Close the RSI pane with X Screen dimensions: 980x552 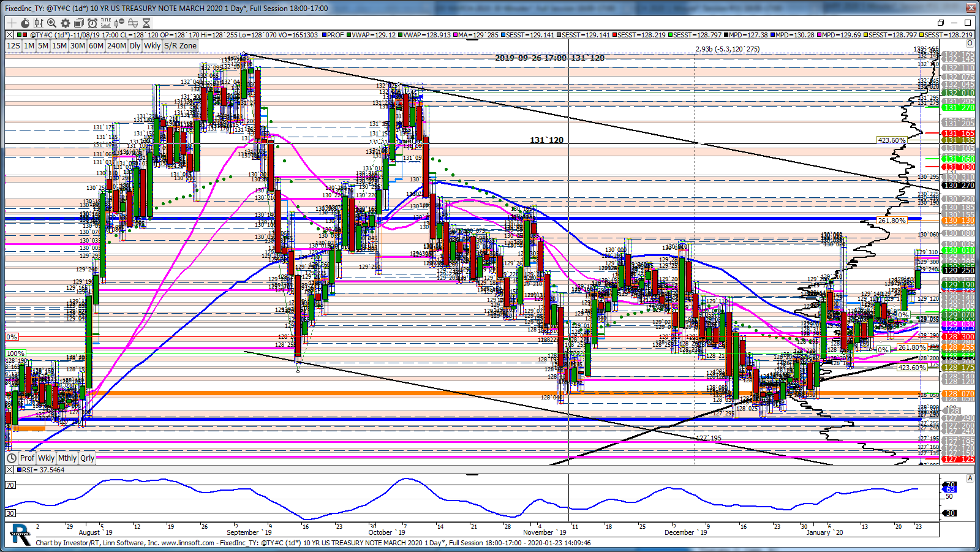(x=9, y=470)
